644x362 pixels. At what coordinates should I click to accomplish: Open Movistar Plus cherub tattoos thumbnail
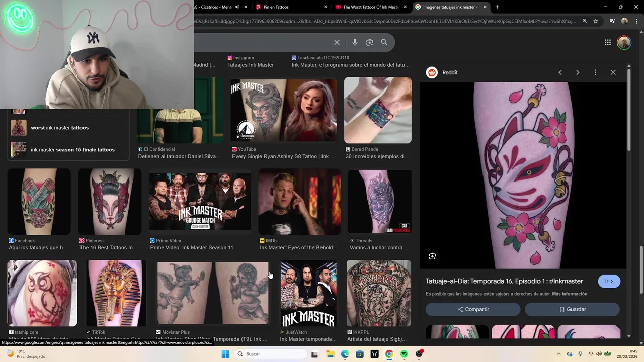pos(213,293)
